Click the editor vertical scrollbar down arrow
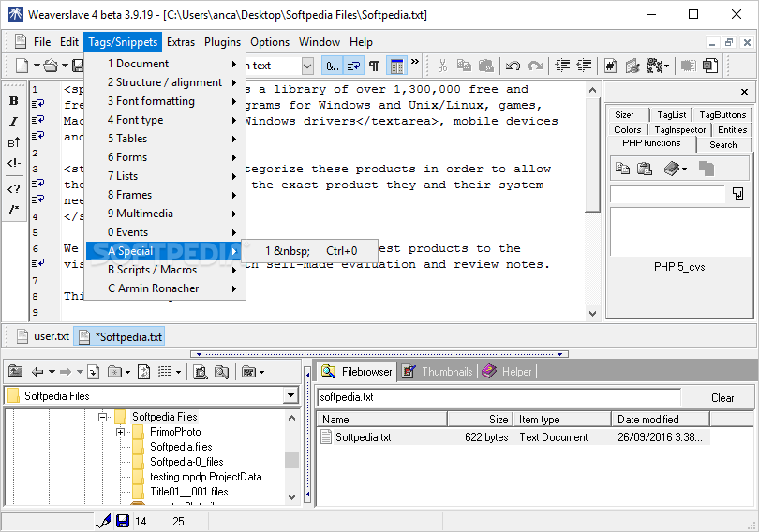The image size is (759, 532). pos(592,314)
